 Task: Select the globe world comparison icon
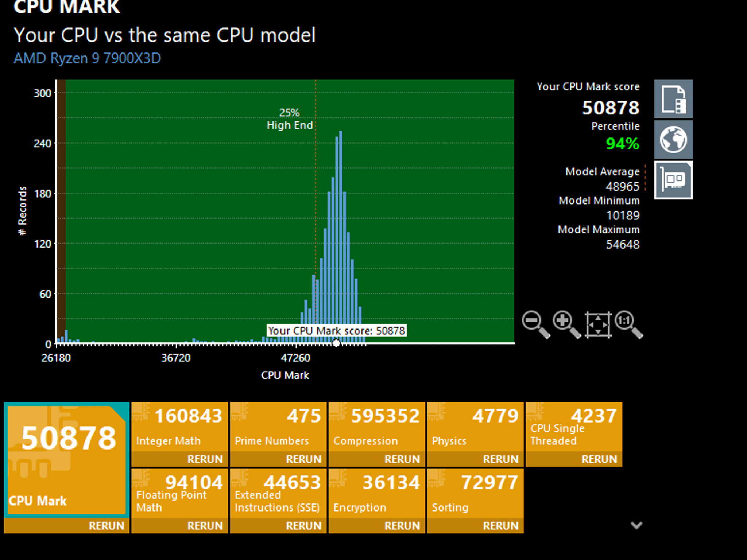tap(673, 139)
